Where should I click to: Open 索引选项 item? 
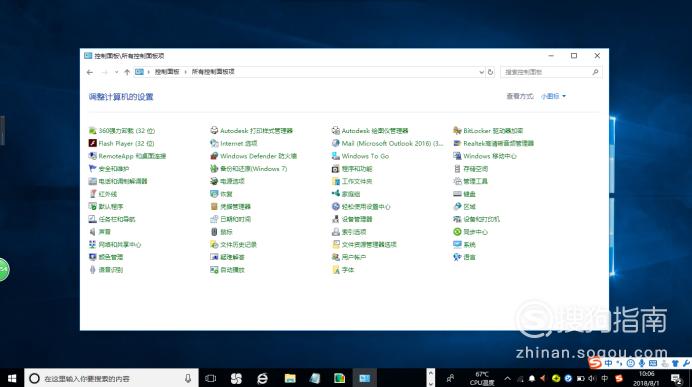point(349,232)
